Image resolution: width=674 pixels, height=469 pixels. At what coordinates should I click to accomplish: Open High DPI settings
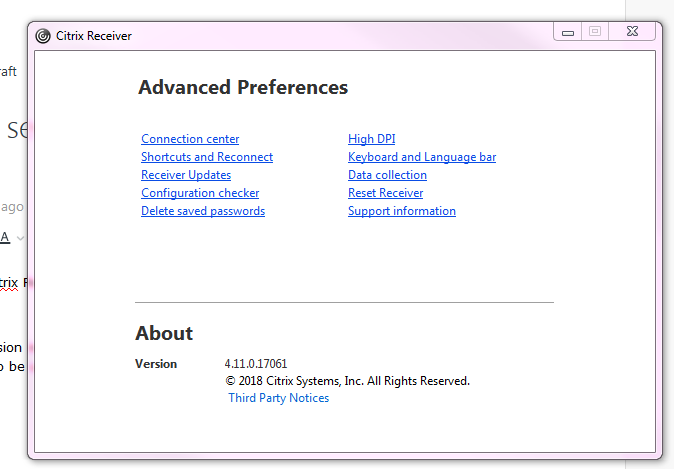(371, 139)
